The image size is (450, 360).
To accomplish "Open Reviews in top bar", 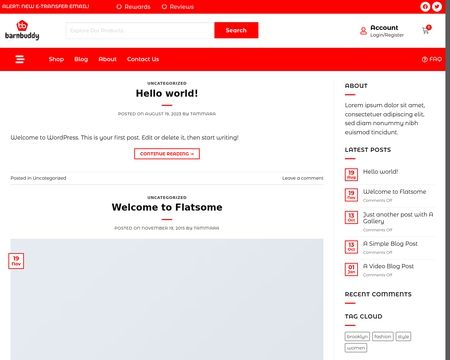I will coord(178,7).
